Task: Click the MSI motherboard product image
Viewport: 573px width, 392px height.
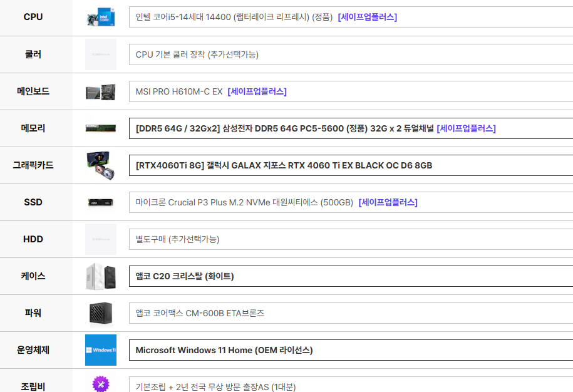Action: (101, 91)
